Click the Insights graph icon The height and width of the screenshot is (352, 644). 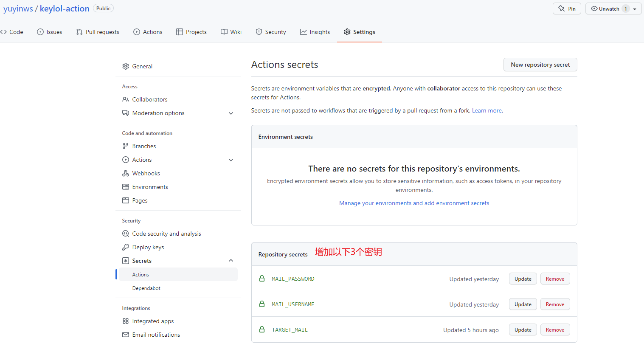coord(304,32)
